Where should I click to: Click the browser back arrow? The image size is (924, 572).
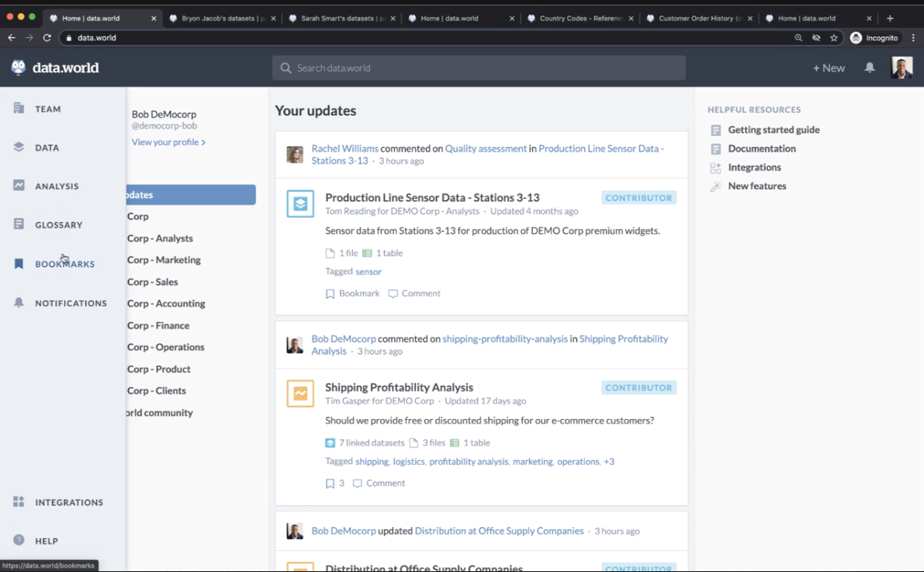click(x=12, y=38)
